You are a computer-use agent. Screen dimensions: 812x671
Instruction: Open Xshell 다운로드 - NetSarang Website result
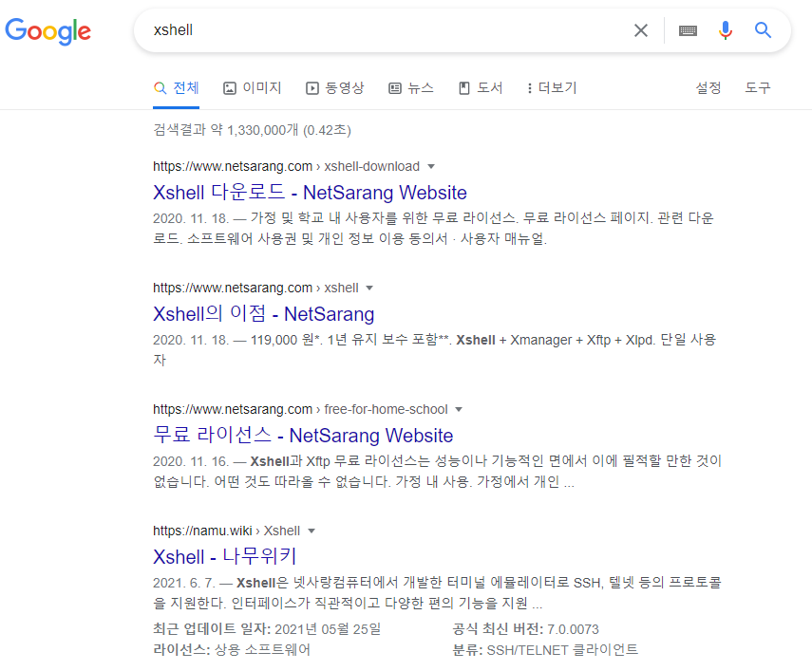pos(310,193)
